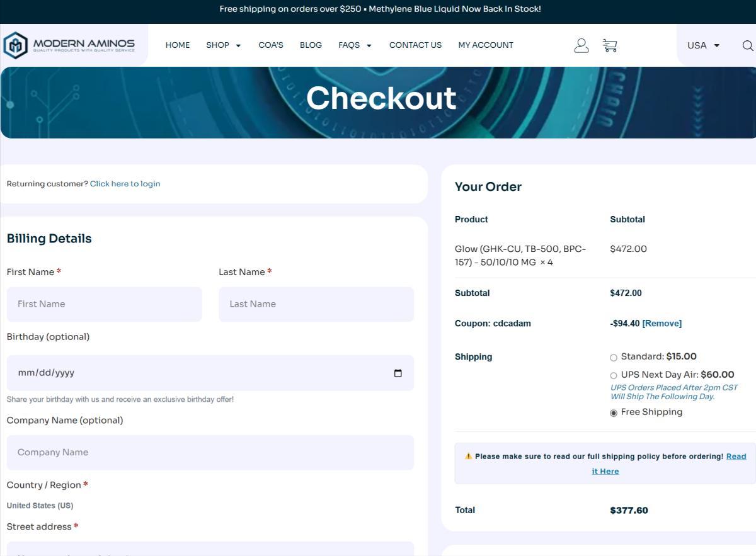
Task: Open the full shipping policy link
Action: tap(736, 457)
